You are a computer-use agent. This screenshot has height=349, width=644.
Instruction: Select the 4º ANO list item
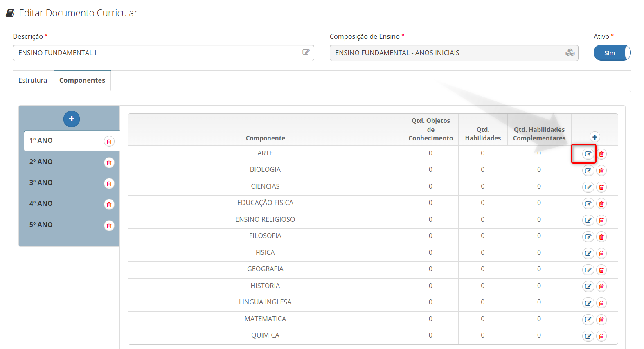coord(41,203)
